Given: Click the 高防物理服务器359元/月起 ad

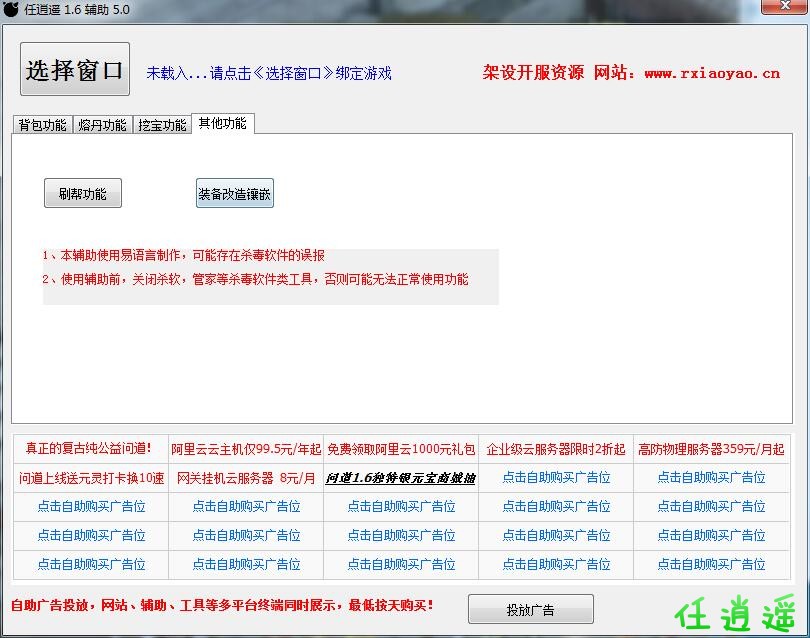Looking at the screenshot, I should point(711,449).
